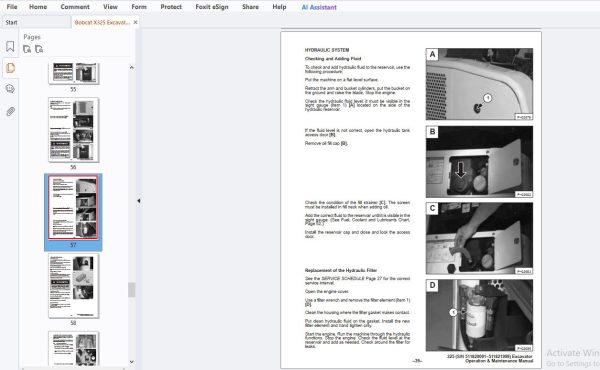The width and height of the screenshot is (600, 370).
Task: Switch to the Start tab
Action: click(11, 22)
